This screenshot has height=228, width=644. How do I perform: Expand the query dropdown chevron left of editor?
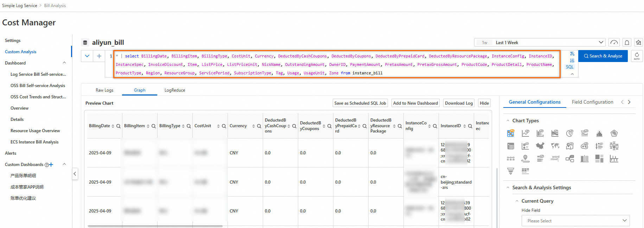coord(87,56)
